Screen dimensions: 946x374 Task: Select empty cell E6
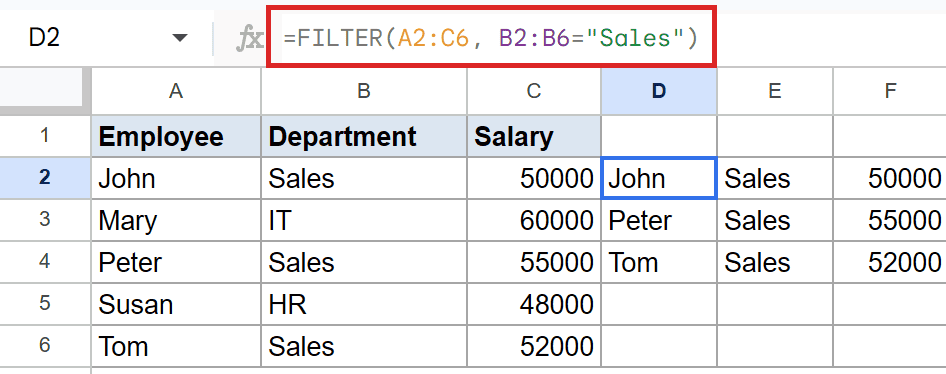[x=775, y=346]
